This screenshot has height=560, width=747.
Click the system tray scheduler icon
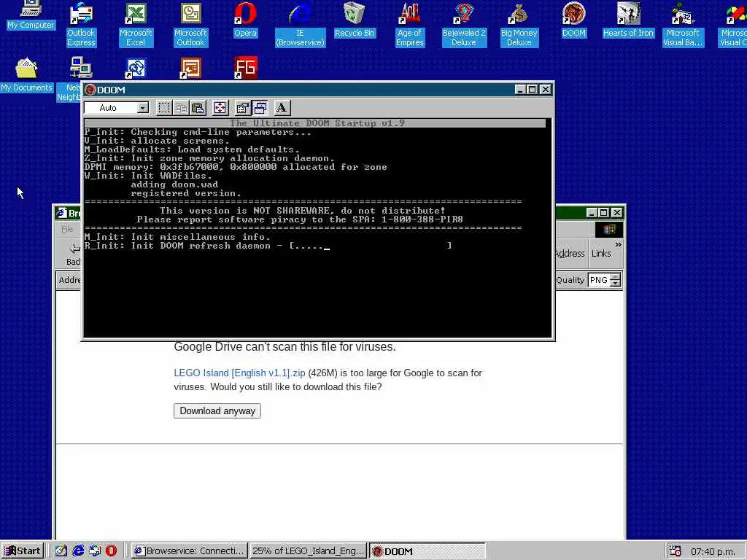click(x=675, y=551)
